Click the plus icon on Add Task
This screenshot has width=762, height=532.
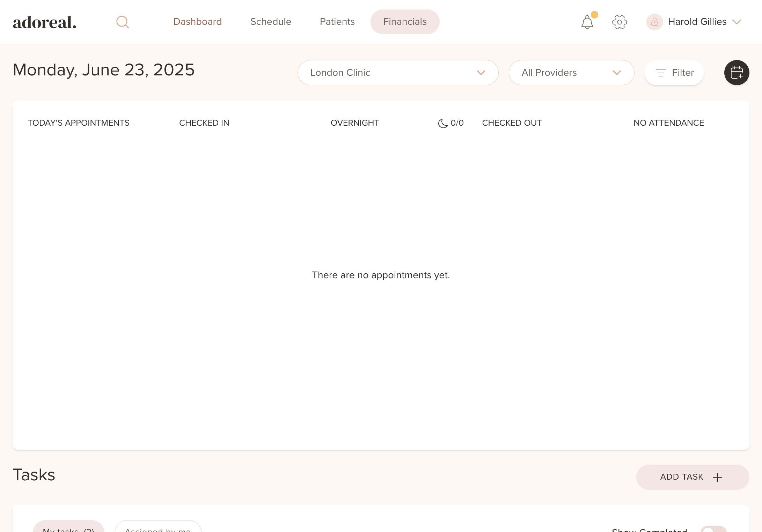717,477
